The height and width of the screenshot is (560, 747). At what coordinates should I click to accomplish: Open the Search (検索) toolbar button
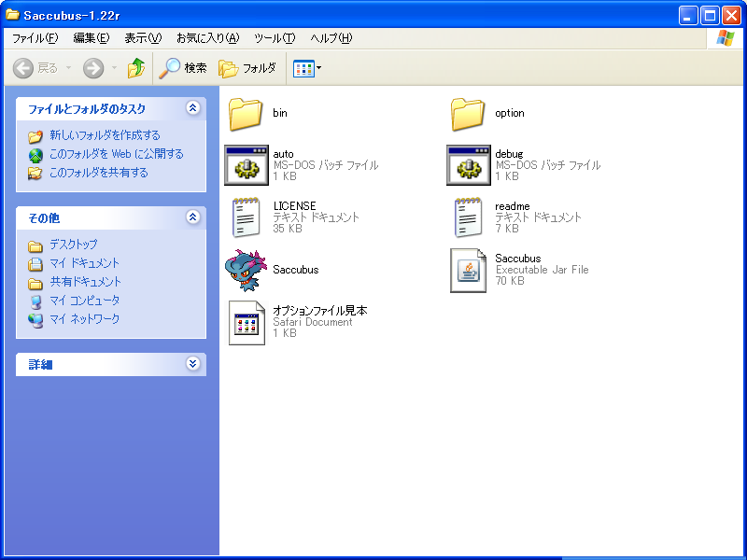(x=183, y=68)
